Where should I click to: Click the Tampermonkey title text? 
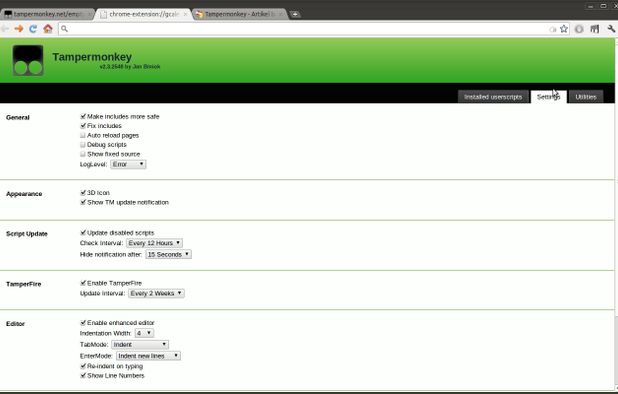click(x=92, y=57)
